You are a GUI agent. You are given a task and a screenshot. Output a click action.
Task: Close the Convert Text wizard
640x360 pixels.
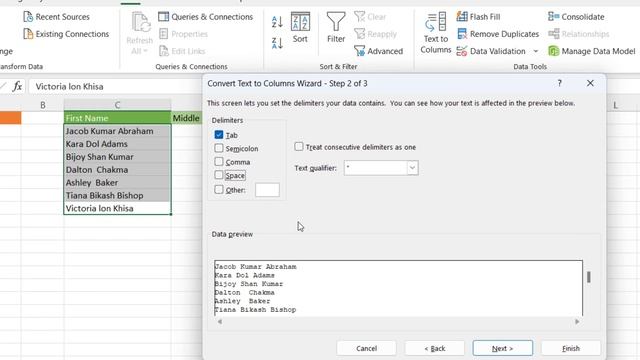coord(590,83)
